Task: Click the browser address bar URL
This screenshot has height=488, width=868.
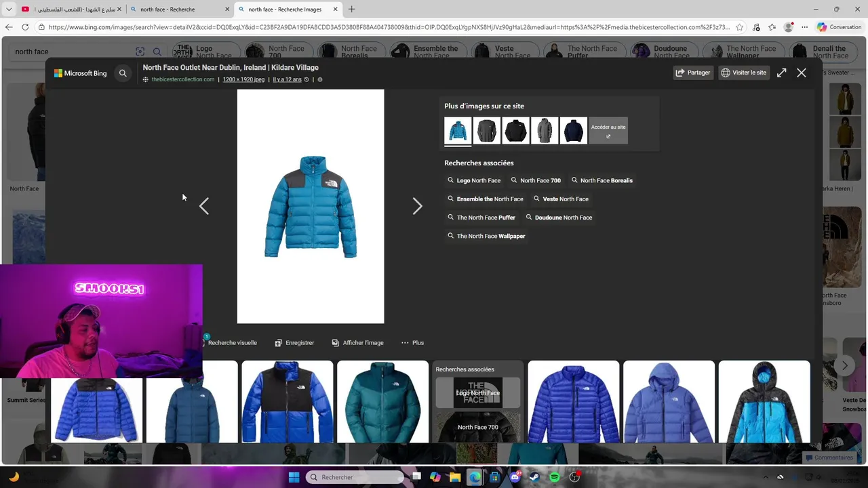Action: (x=389, y=27)
